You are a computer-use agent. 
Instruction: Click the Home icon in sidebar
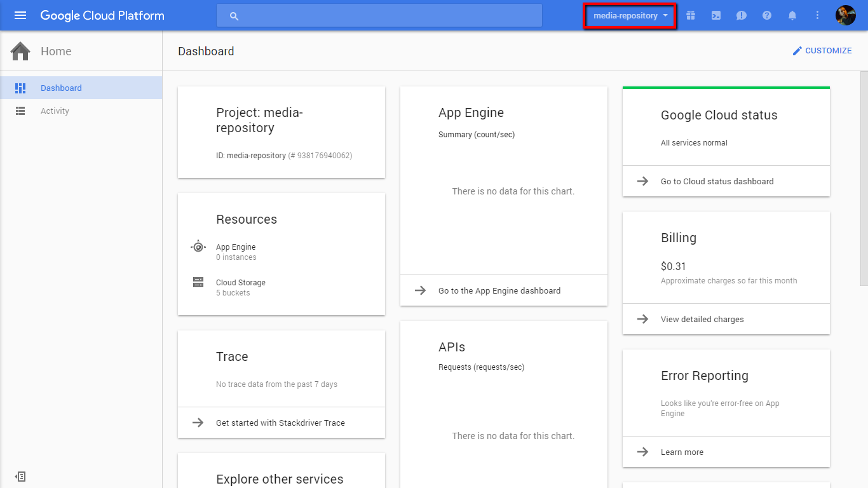(20, 51)
